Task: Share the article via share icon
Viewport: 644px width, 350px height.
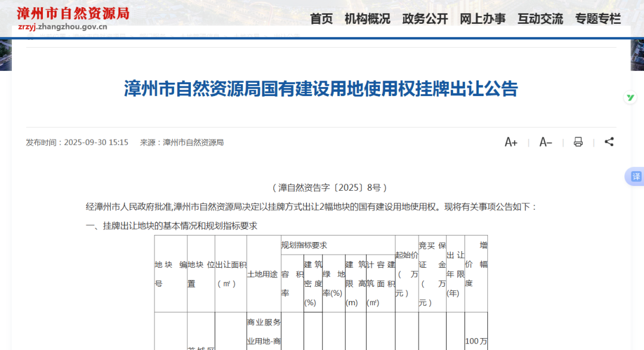Action: point(609,142)
